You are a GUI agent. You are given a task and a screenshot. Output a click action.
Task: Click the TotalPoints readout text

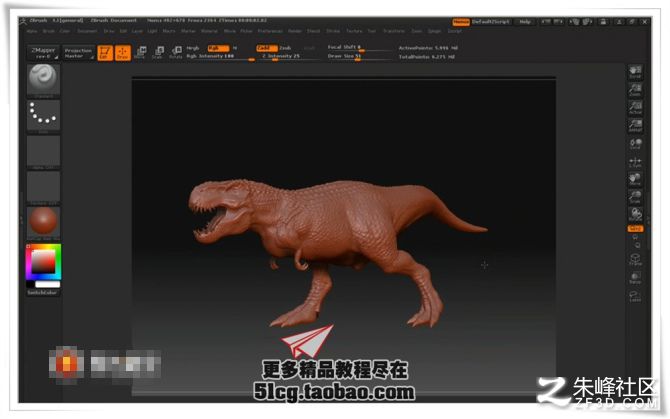point(427,57)
